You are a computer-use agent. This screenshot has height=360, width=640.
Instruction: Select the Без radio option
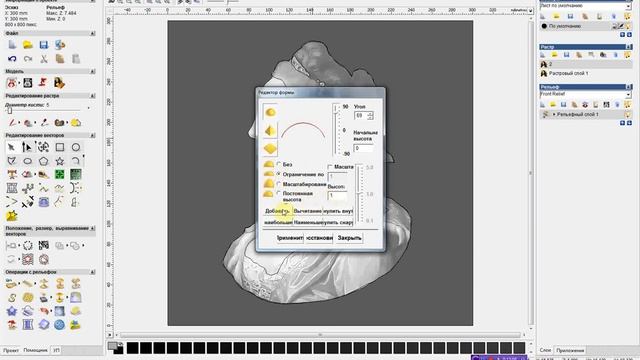click(279, 164)
